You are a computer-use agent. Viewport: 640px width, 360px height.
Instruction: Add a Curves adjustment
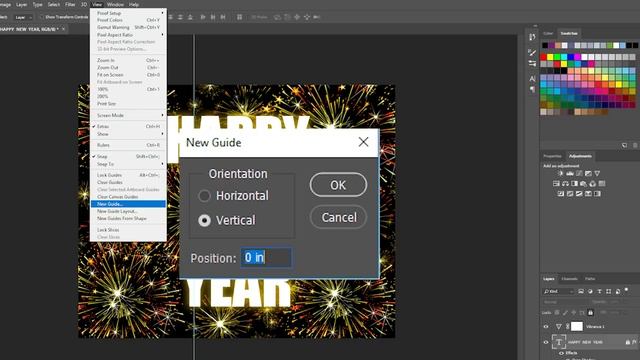[x=579, y=173]
